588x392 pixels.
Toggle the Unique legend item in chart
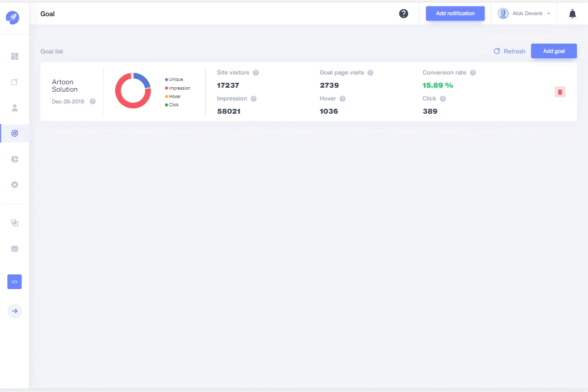pyautogui.click(x=174, y=79)
